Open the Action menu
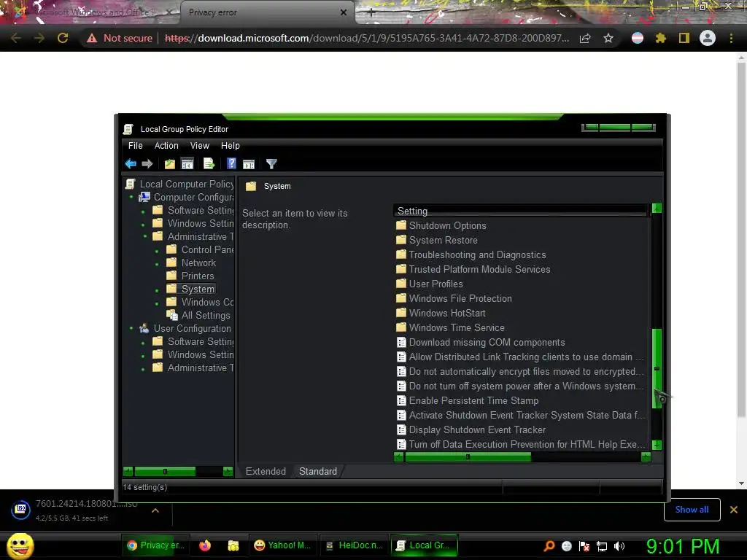This screenshot has height=560, width=747. point(166,146)
